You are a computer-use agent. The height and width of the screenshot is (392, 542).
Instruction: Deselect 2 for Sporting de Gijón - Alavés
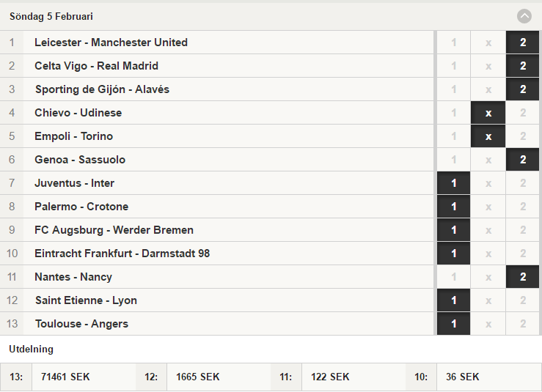(x=523, y=89)
